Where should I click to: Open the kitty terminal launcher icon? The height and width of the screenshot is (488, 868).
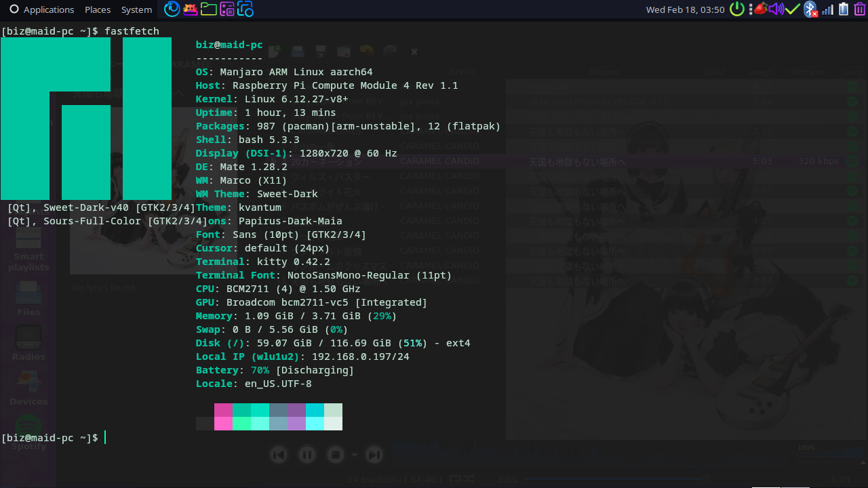point(191,9)
